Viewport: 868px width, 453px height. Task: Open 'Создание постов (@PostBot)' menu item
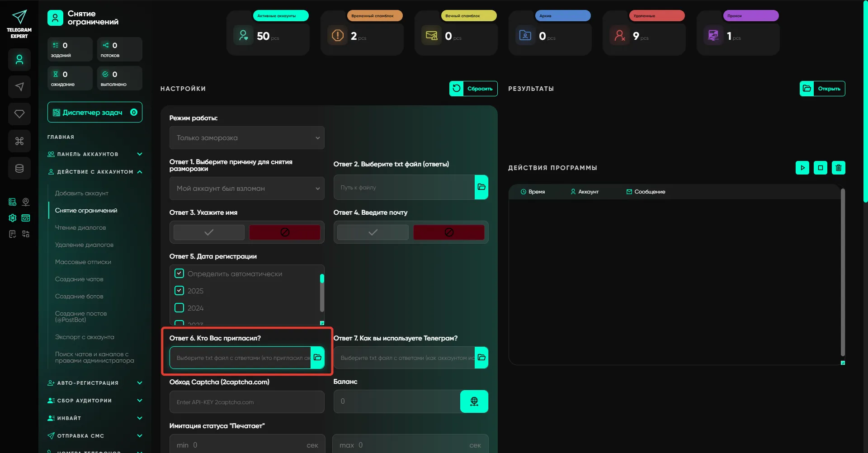pos(81,316)
